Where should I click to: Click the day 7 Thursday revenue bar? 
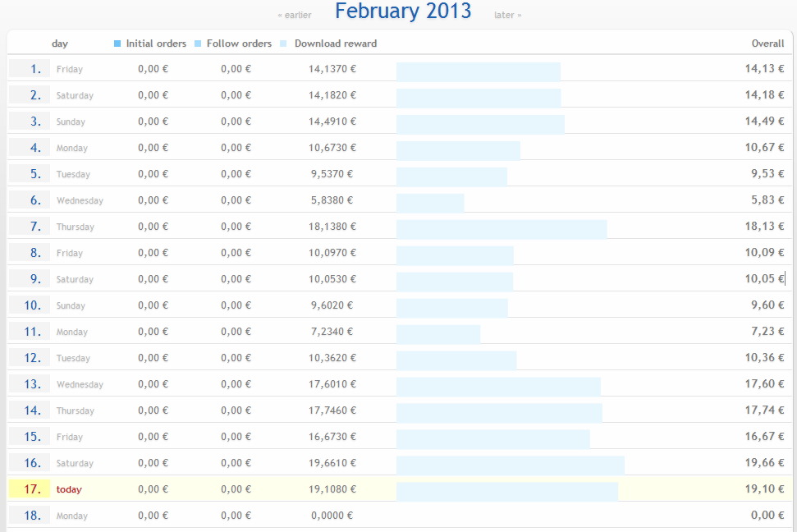click(502, 229)
